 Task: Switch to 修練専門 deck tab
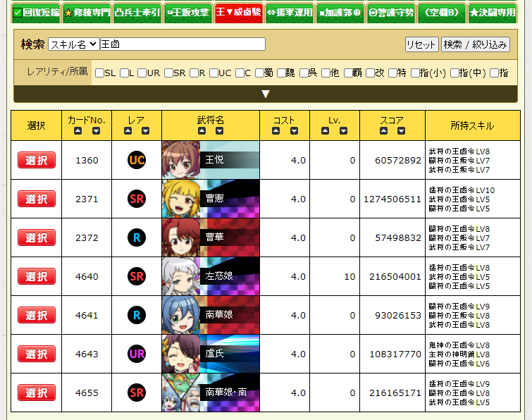(x=87, y=13)
